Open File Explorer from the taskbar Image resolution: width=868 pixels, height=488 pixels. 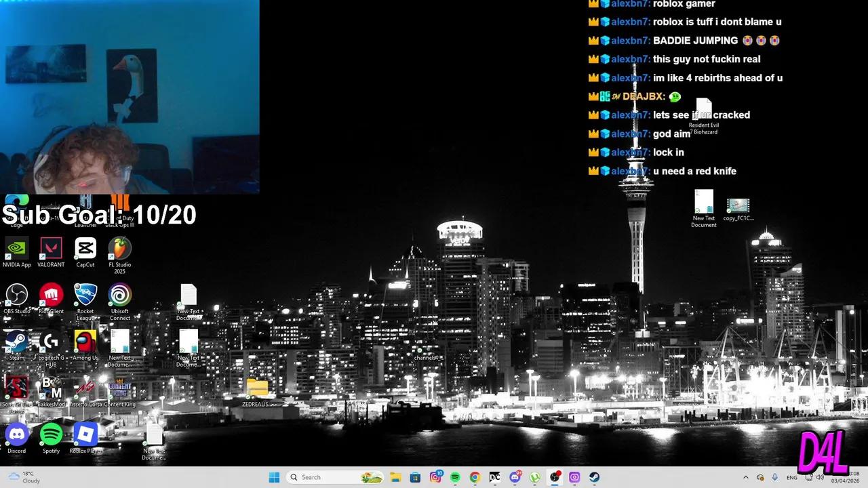point(395,477)
